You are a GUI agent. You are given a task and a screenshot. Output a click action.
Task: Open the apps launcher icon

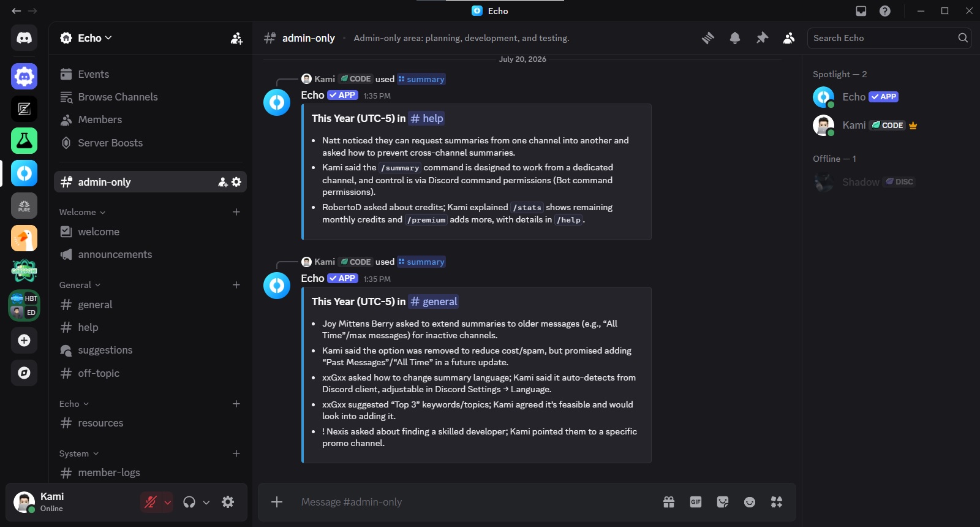[777, 502]
